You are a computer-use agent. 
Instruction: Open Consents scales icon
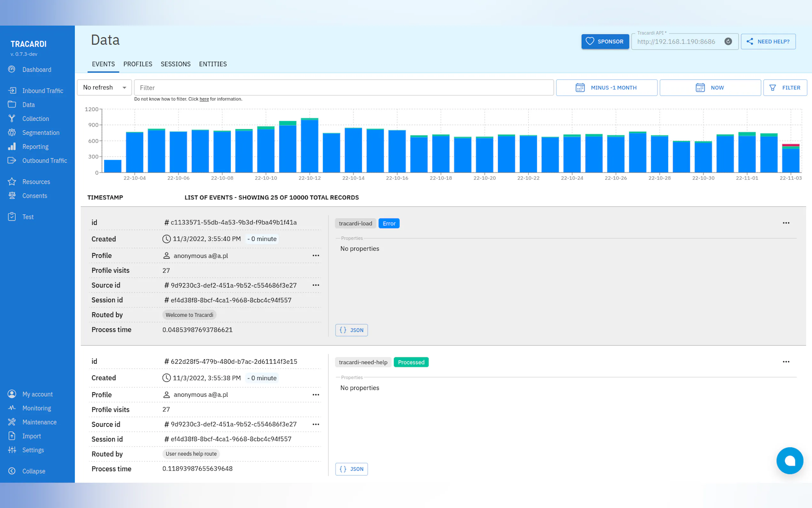pyautogui.click(x=12, y=195)
